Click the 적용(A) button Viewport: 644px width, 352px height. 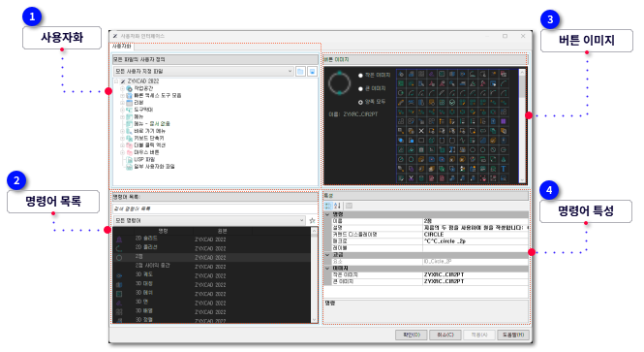(478, 335)
